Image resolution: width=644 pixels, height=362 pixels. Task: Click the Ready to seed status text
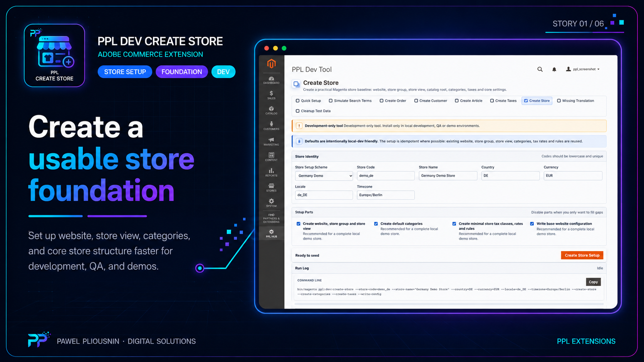click(x=307, y=255)
